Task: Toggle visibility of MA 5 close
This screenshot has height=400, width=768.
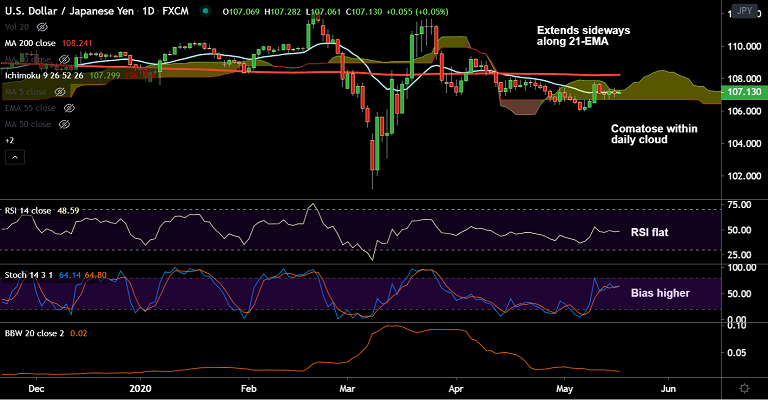Action: (60, 92)
